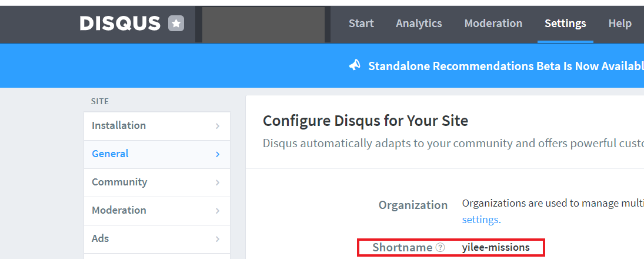Click the Shortname help question mark icon

440,248
